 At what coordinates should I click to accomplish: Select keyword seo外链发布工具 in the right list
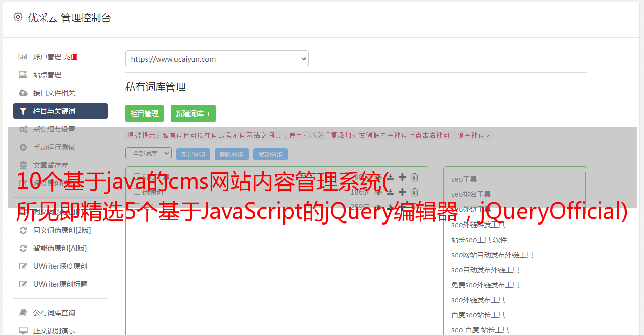[478, 300]
